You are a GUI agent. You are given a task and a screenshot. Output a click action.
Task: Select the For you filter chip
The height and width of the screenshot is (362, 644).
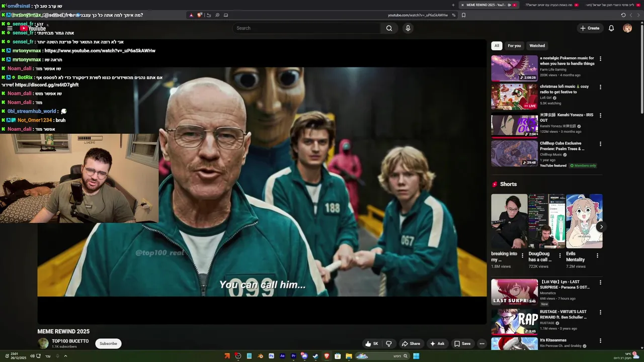[x=514, y=46]
